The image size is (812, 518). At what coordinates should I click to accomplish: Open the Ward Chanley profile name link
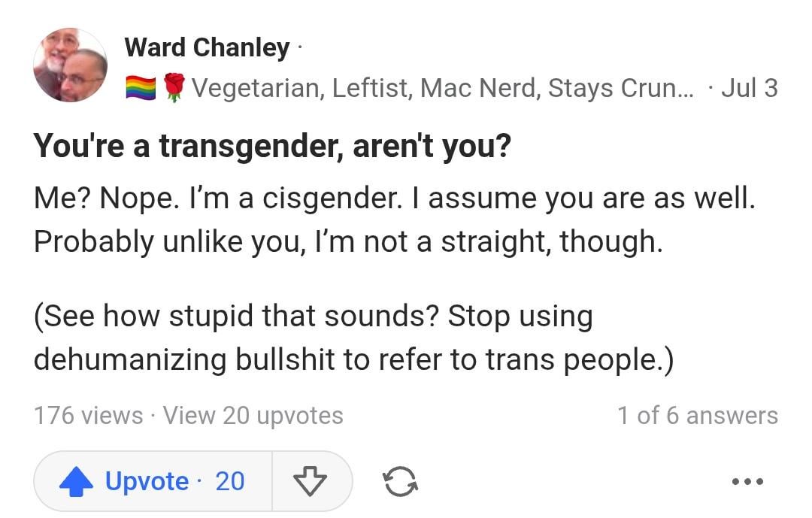point(207,47)
